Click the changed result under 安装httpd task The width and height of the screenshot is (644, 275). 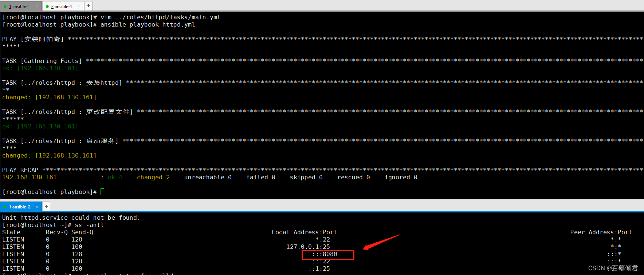pos(49,97)
